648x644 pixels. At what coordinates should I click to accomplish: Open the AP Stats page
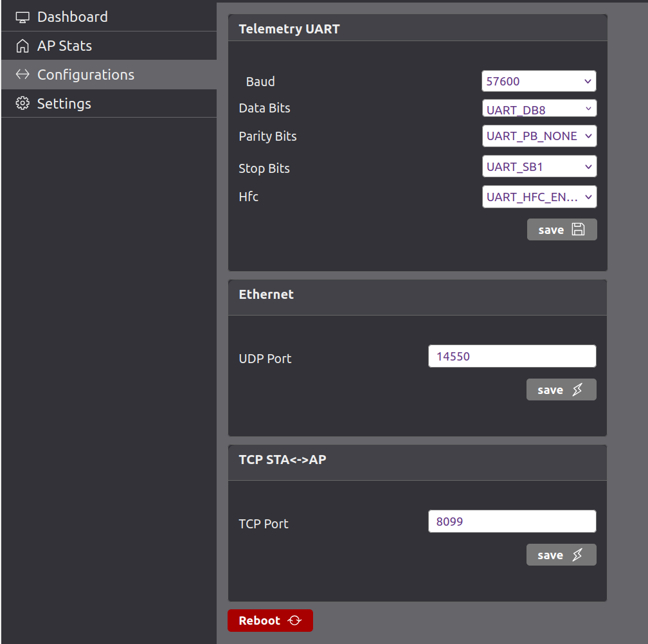64,46
